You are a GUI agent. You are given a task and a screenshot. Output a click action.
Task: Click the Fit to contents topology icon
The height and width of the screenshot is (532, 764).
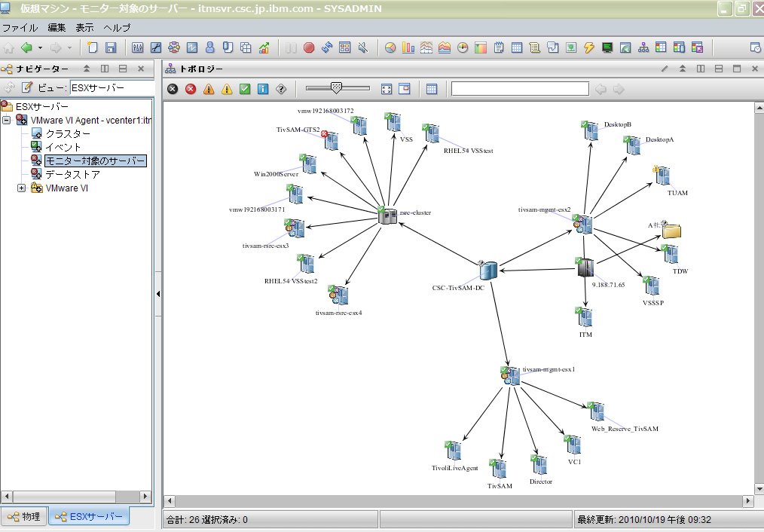tap(387, 89)
